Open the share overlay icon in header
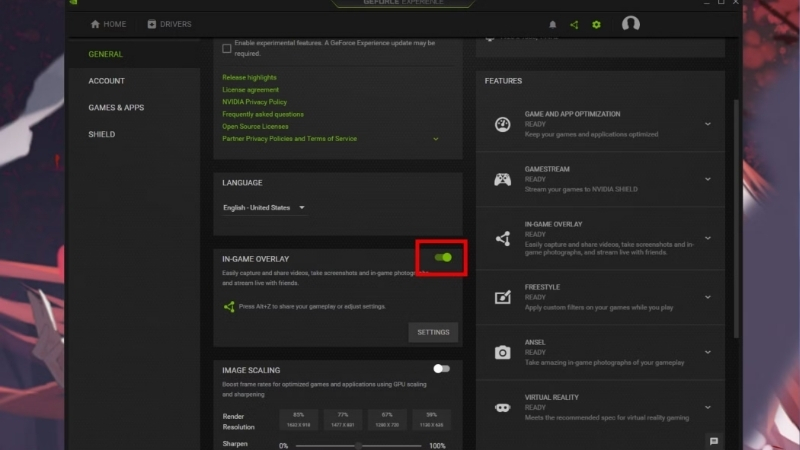 pyautogui.click(x=574, y=24)
